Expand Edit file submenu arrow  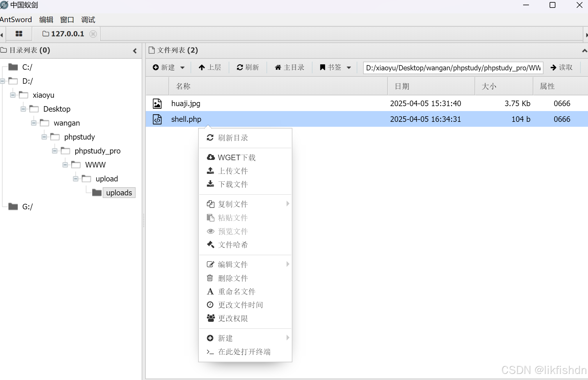click(x=287, y=264)
